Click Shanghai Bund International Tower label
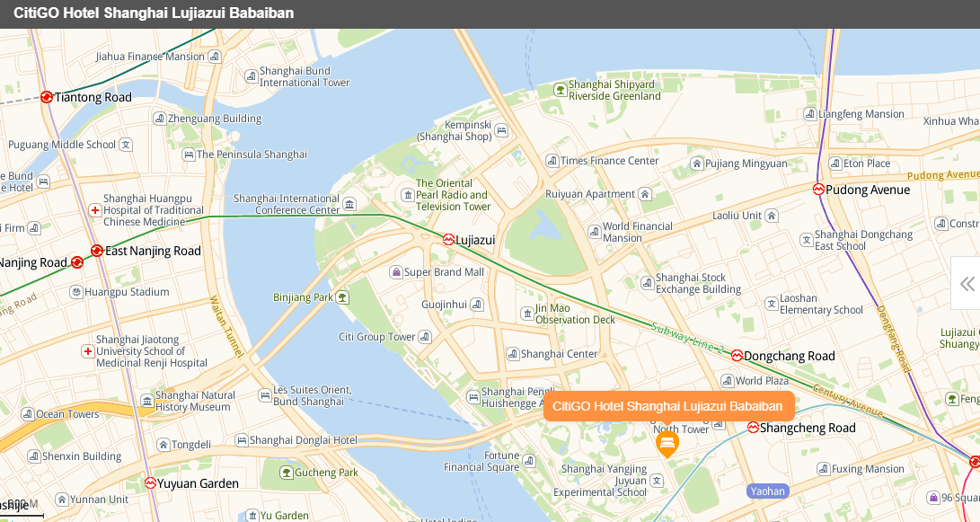Image resolution: width=980 pixels, height=522 pixels. pyautogui.click(x=305, y=77)
